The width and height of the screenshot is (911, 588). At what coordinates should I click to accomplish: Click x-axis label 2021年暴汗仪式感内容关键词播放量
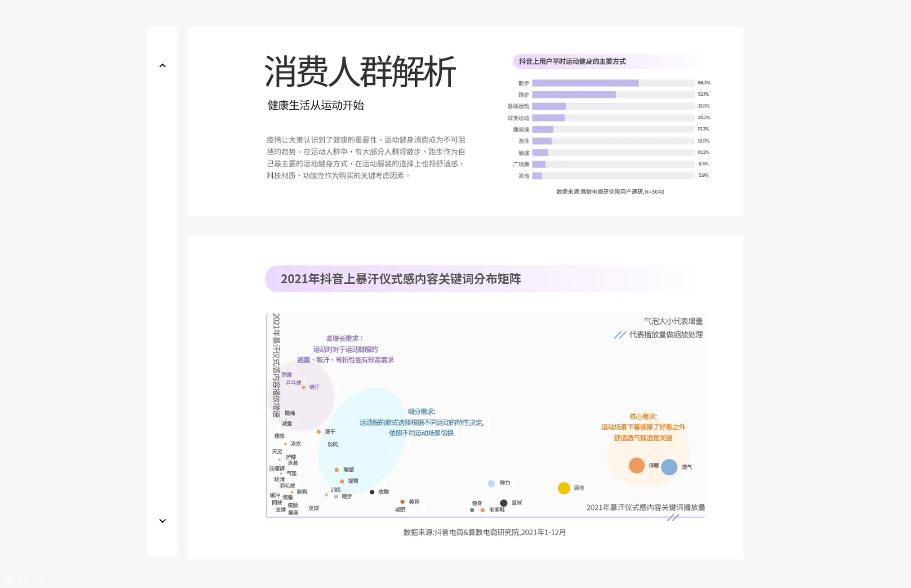tap(646, 507)
